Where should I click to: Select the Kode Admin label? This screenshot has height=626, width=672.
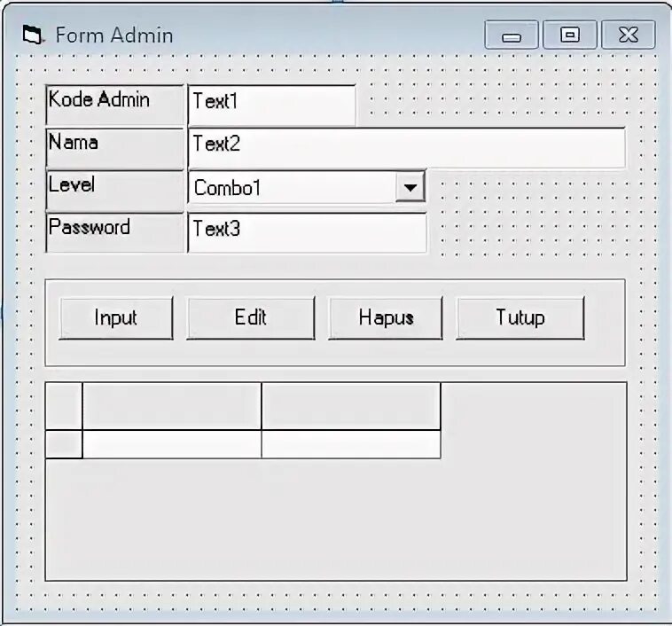(x=114, y=105)
